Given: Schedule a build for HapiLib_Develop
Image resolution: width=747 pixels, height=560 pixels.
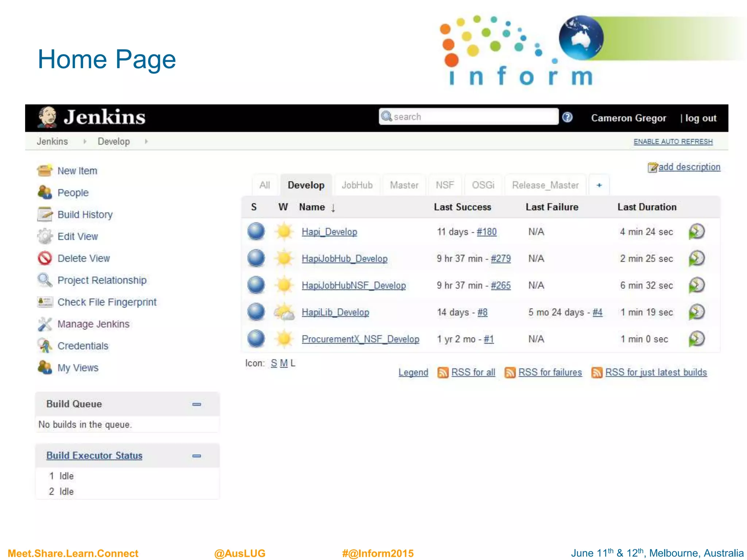Looking at the screenshot, I should [696, 312].
